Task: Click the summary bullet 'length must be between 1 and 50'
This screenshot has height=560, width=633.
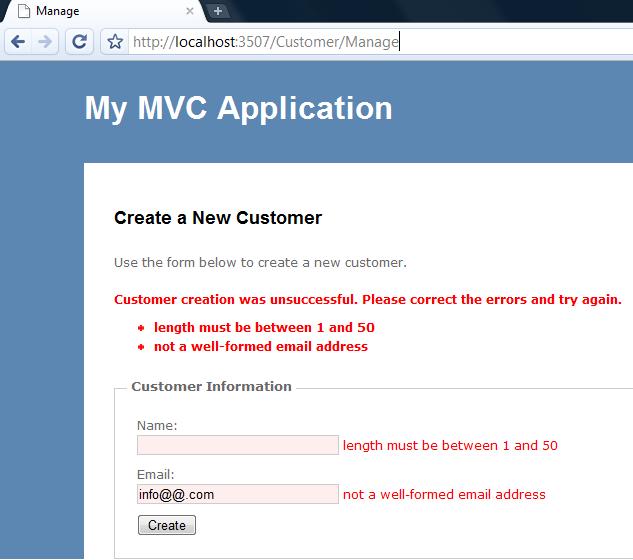Action: (264, 327)
